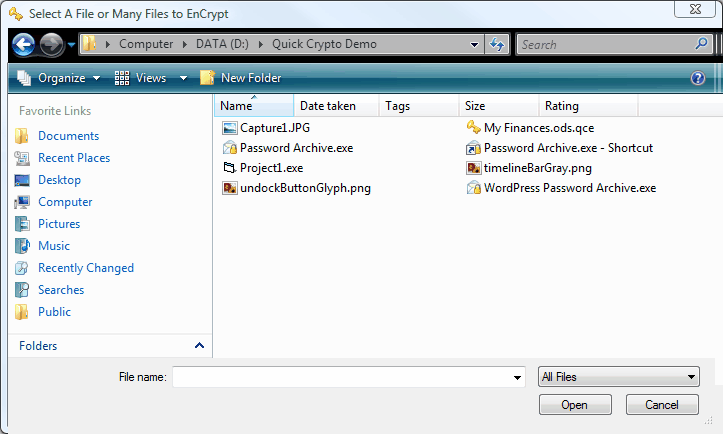Click the Desktop icon in sidebar
Screen dimensions: 723x434
click(22, 180)
